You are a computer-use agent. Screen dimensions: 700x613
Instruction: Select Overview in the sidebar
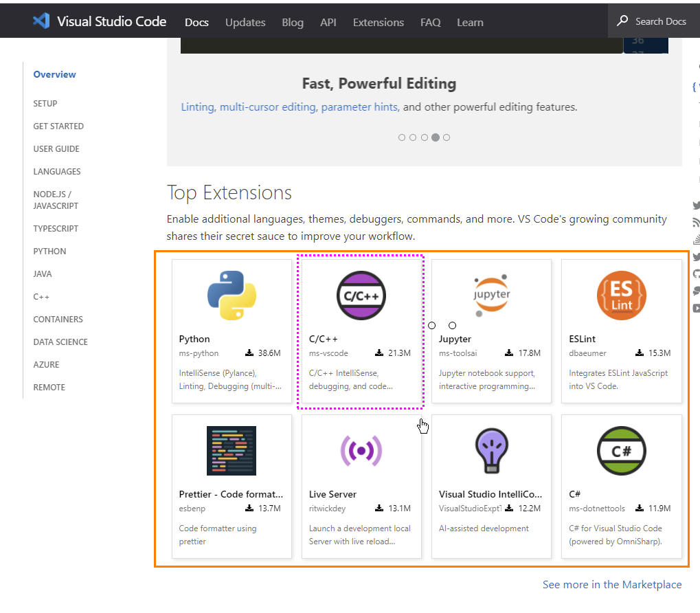pos(54,74)
